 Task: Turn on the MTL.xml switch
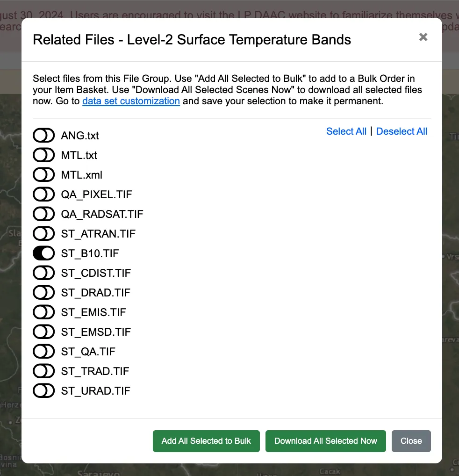[x=43, y=175]
